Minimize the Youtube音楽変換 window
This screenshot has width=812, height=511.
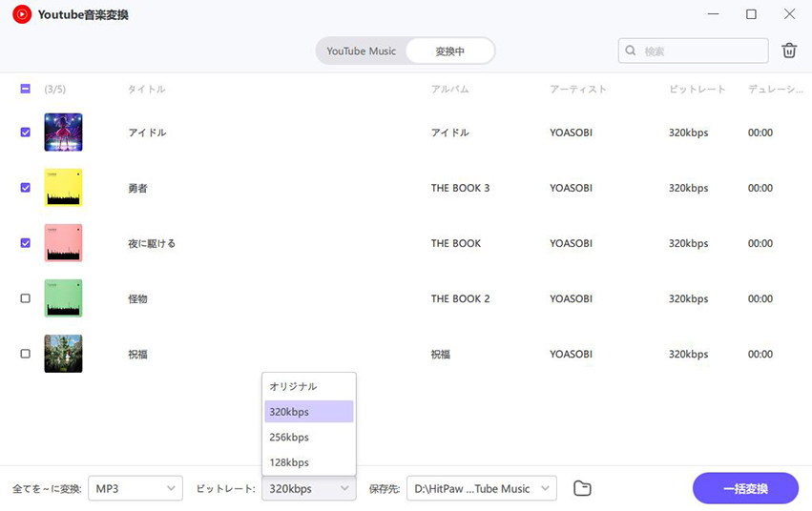[x=713, y=14]
